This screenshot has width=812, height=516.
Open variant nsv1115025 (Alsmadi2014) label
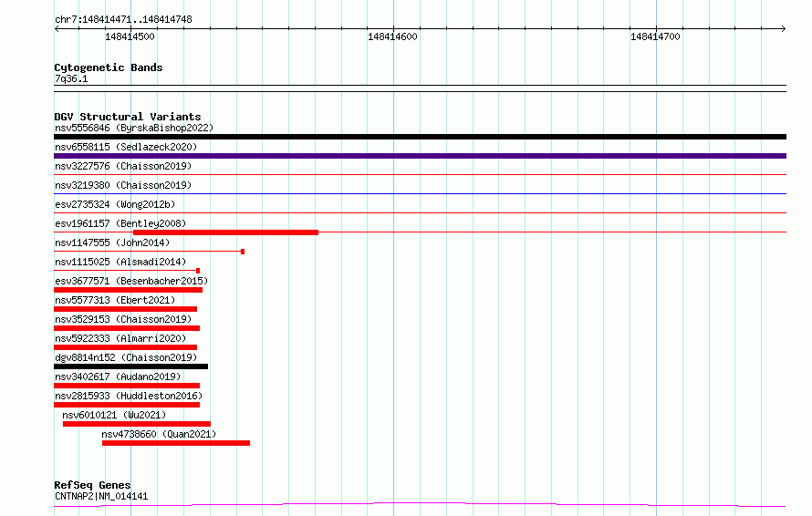[120, 262]
